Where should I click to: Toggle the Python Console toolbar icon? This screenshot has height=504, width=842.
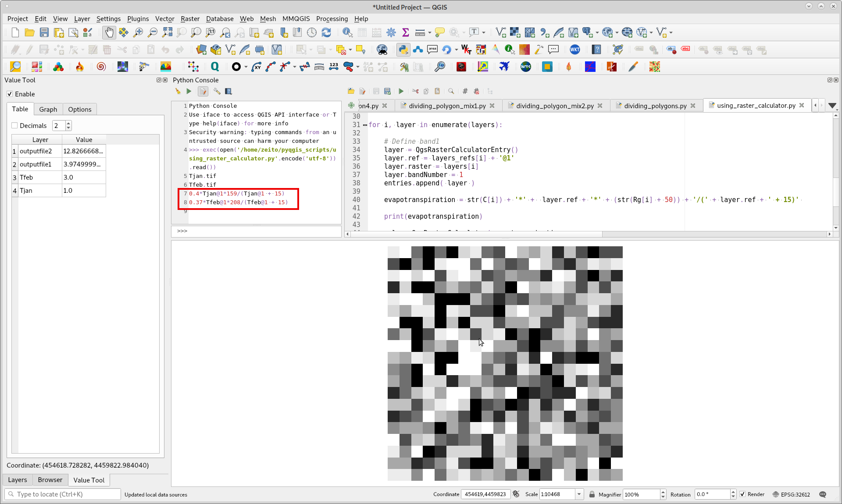click(403, 50)
